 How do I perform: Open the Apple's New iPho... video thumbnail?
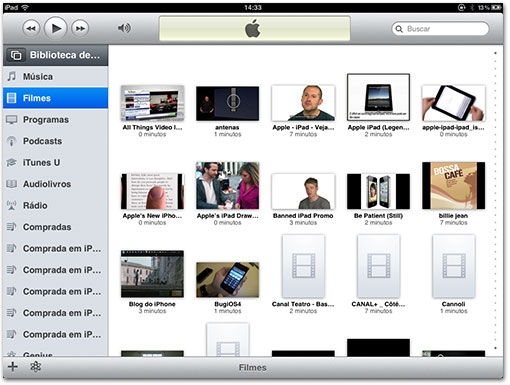152,191
